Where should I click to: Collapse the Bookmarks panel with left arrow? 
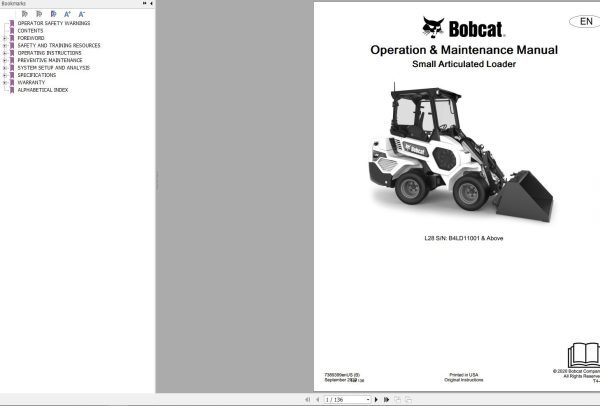point(151,3)
